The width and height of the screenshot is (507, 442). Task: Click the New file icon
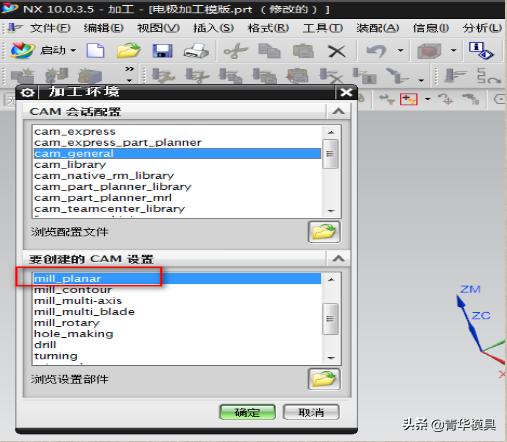(x=95, y=51)
